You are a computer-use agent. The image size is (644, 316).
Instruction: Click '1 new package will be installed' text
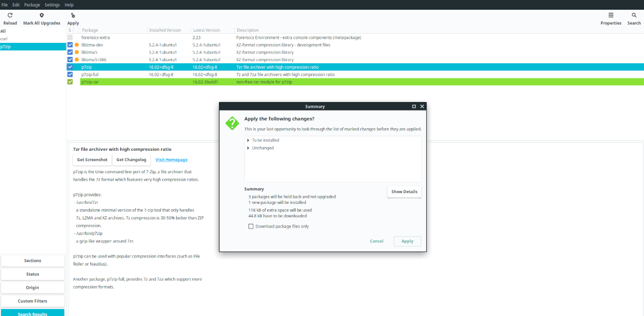[x=277, y=202]
